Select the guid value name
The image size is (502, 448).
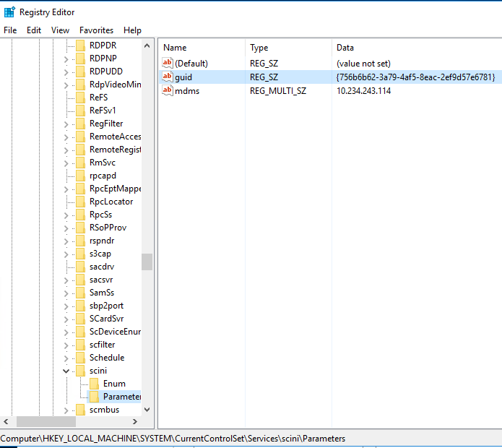(x=183, y=77)
